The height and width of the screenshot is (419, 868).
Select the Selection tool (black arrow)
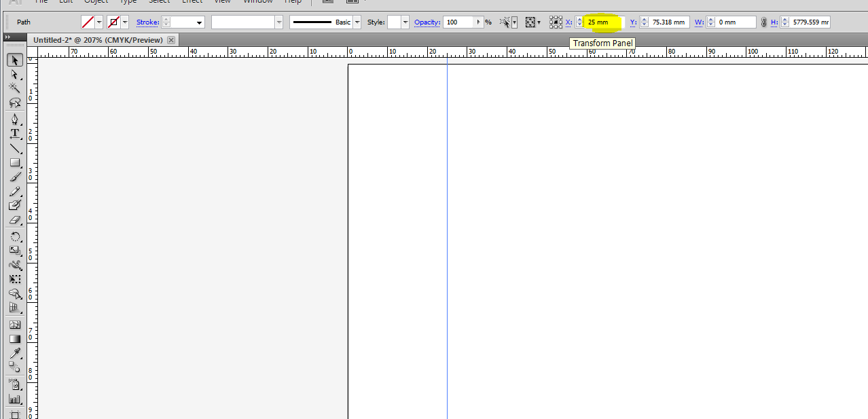pyautogui.click(x=14, y=60)
